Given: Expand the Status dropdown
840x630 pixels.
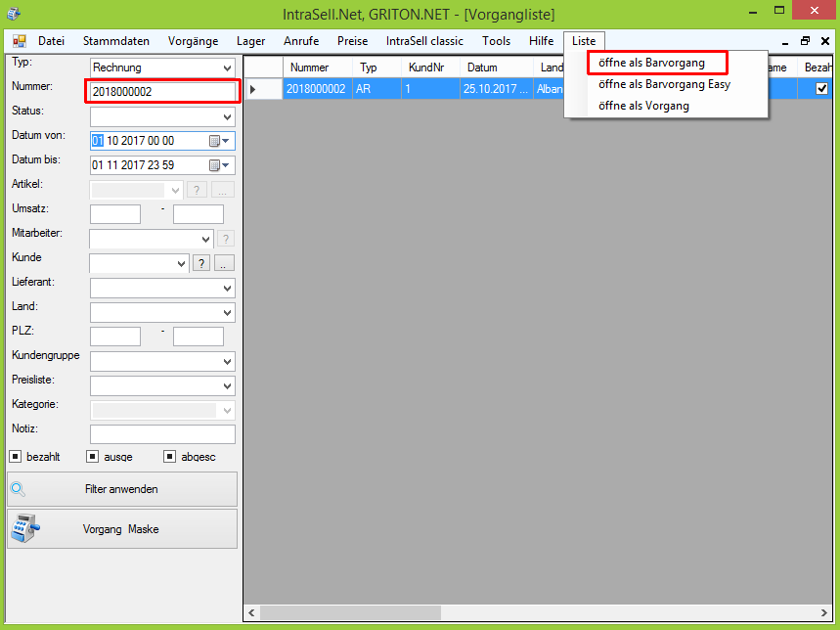Looking at the screenshot, I should click(x=227, y=117).
